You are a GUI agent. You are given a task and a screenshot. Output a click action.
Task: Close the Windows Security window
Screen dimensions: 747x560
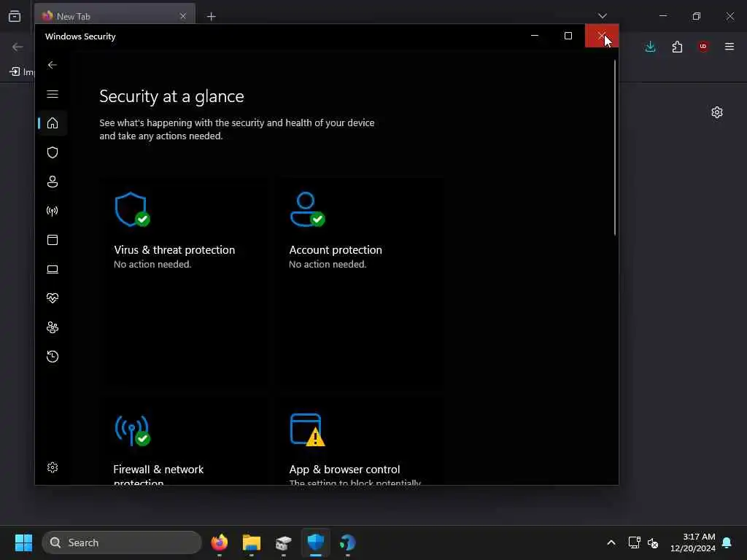coord(602,36)
